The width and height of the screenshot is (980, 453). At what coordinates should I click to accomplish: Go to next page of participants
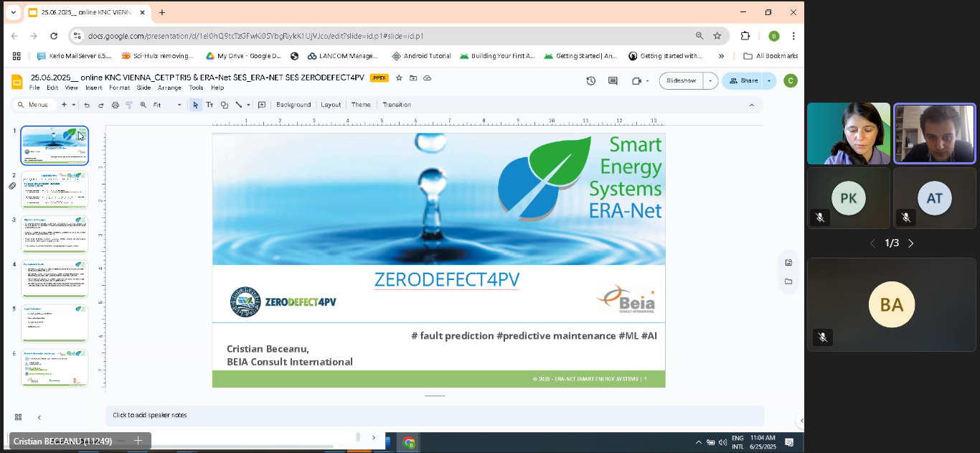click(x=911, y=243)
